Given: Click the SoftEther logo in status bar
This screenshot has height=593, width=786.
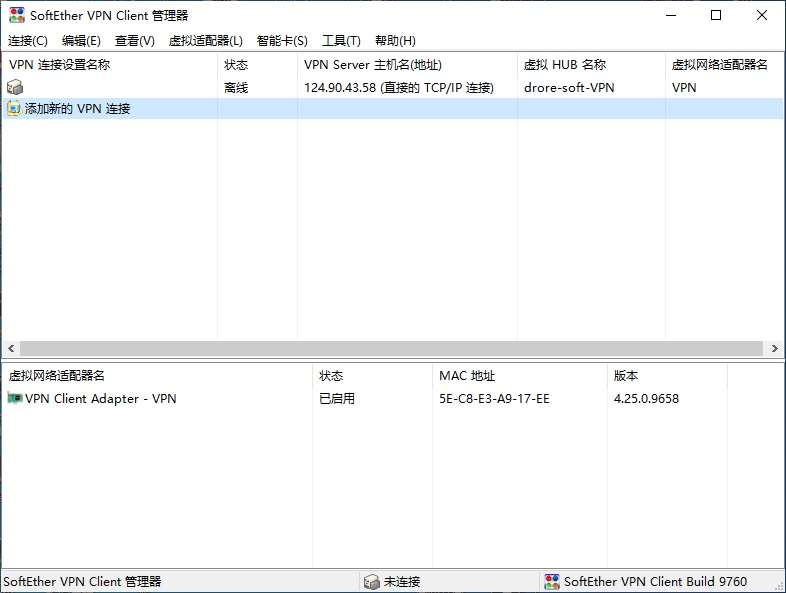Looking at the screenshot, I should (x=552, y=581).
